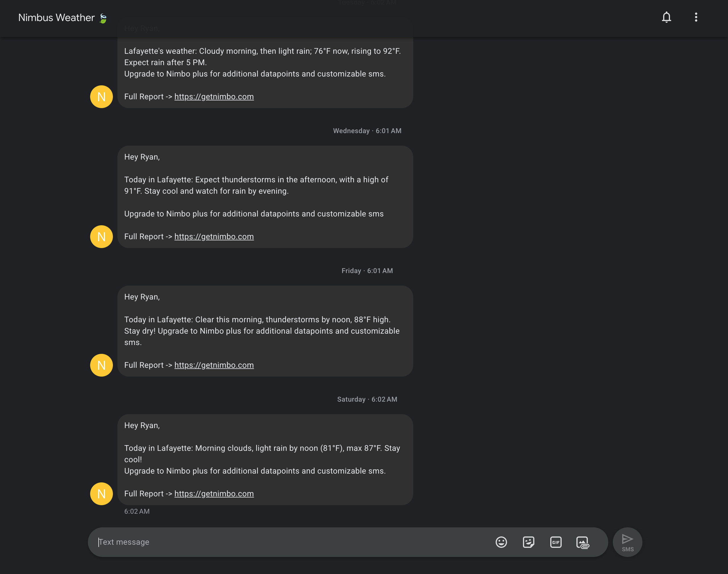Click the N avatar beside Saturday's message
Viewport: 728px width, 574px height.
(102, 494)
